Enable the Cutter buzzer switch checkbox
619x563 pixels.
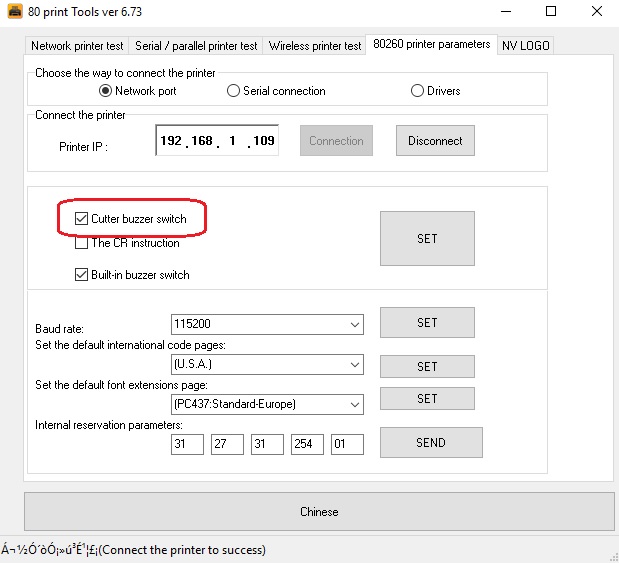[x=82, y=219]
